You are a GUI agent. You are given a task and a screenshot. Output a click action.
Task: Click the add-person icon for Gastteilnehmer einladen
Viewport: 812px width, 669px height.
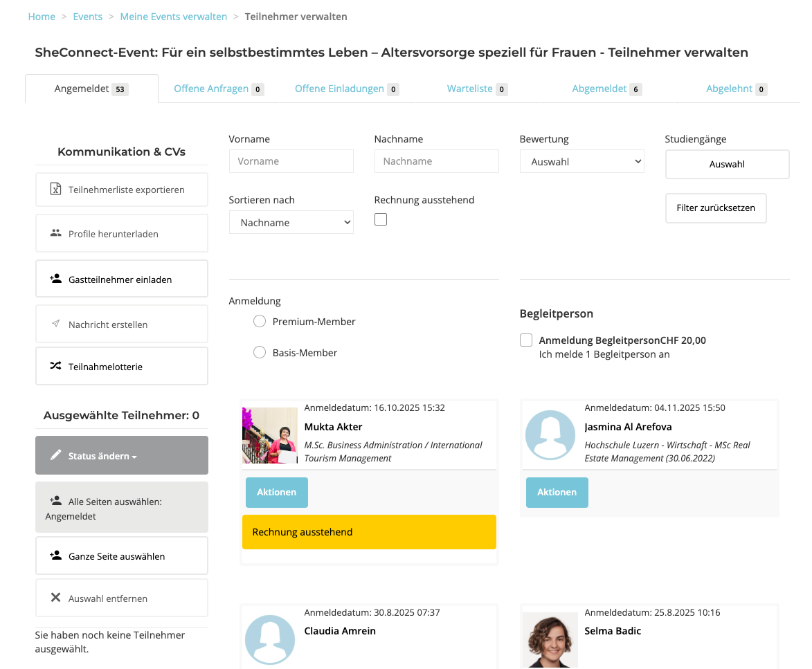pos(56,279)
